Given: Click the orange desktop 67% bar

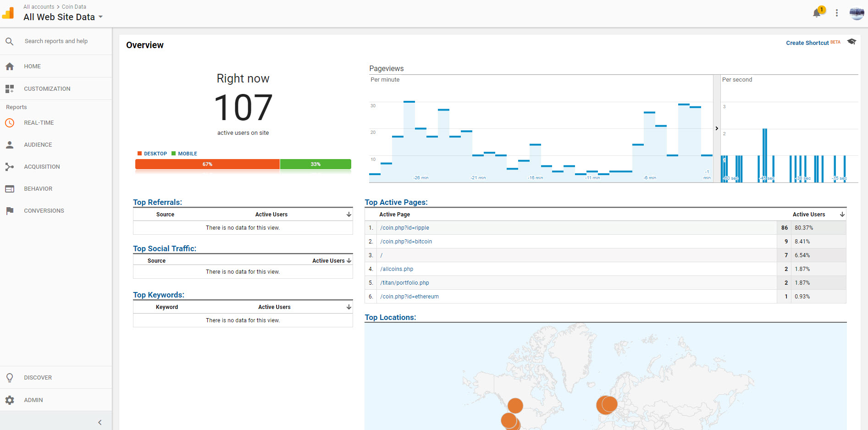Looking at the screenshot, I should click(x=207, y=164).
